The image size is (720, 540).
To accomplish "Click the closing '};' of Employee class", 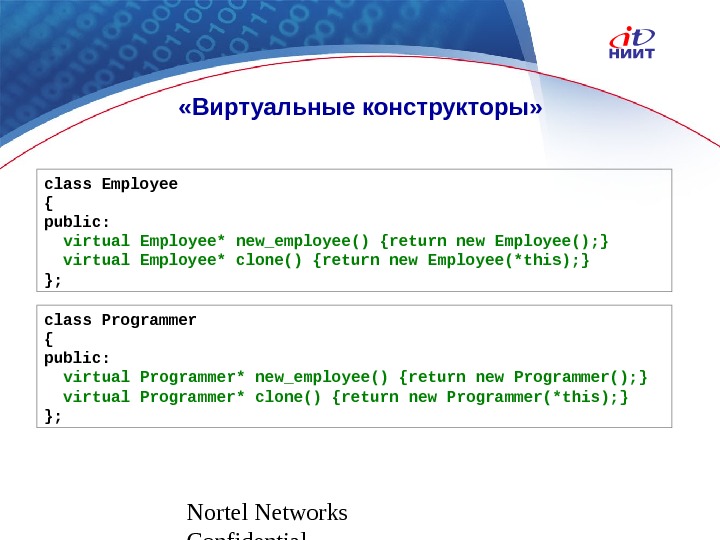I will (x=53, y=280).
